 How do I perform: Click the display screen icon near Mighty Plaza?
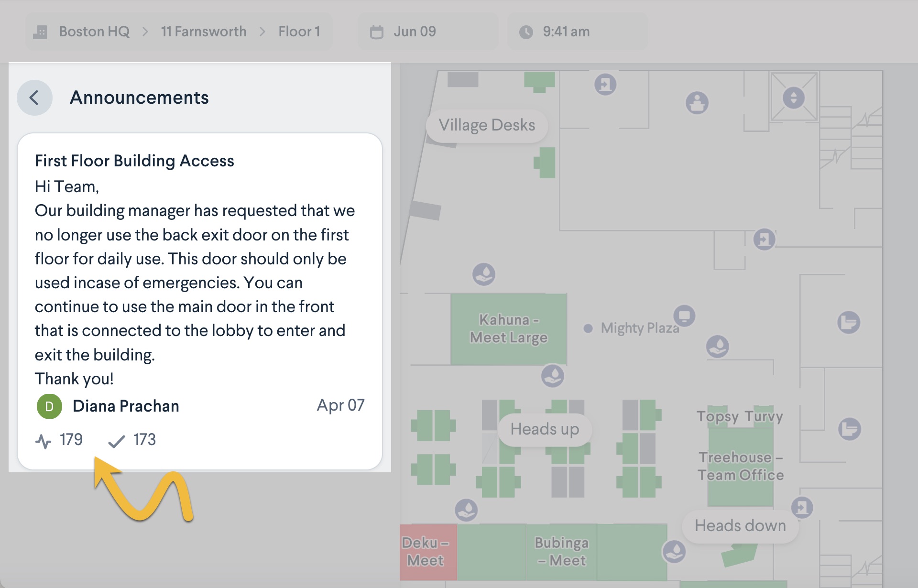685,316
